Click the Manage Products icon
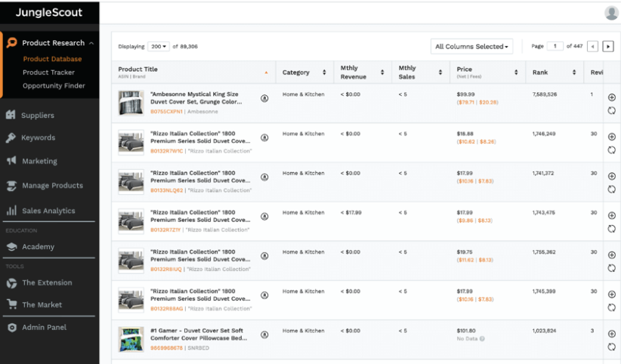Image resolution: width=621 pixels, height=364 pixels. (x=11, y=185)
